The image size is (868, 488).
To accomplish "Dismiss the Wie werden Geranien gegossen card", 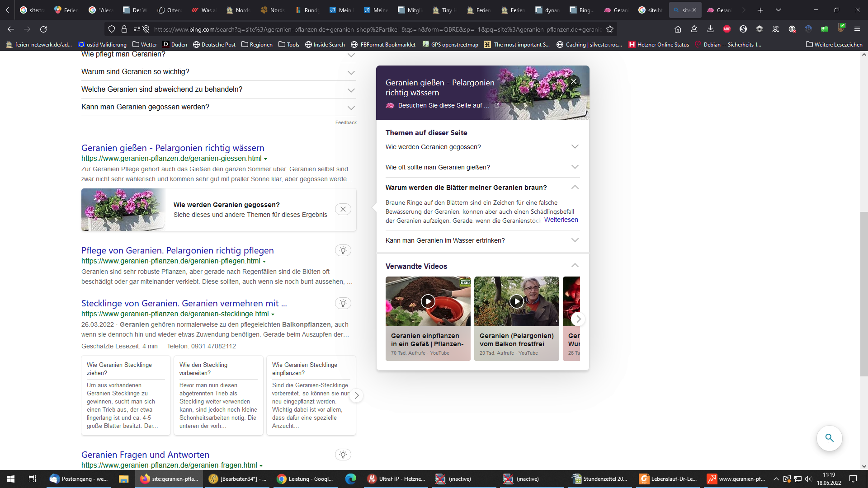I will coord(343,209).
